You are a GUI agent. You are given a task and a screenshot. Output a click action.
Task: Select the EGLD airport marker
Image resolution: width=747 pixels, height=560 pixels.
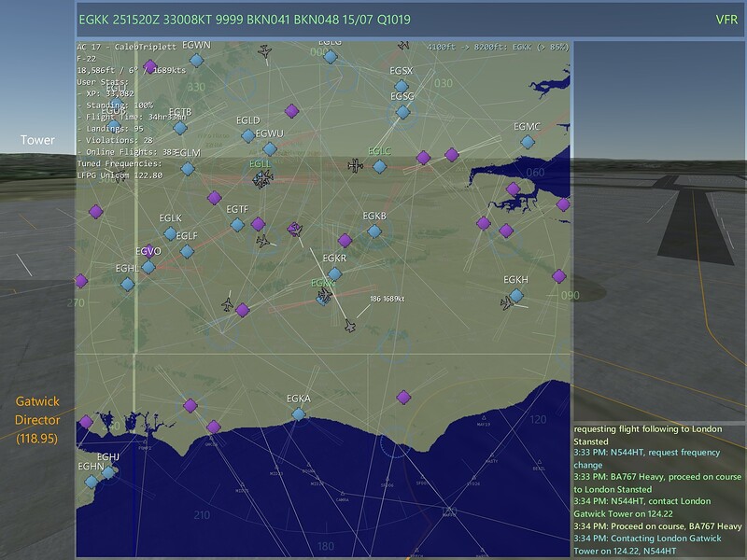247,135
